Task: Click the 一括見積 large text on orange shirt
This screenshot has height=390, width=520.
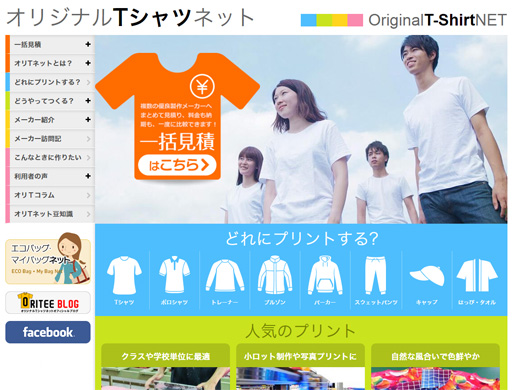Action: click(177, 141)
